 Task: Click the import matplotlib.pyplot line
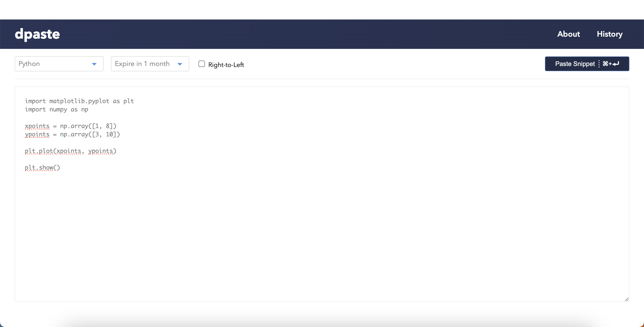pyautogui.click(x=79, y=101)
